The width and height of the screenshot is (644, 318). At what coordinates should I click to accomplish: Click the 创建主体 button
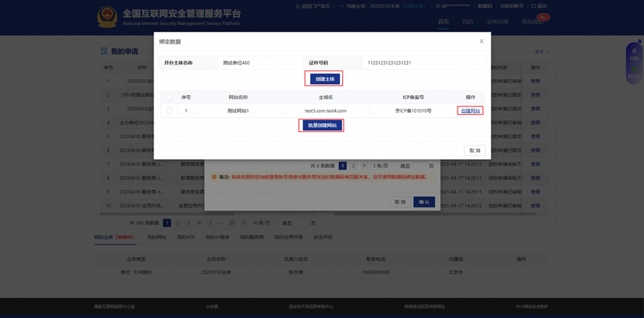(324, 79)
